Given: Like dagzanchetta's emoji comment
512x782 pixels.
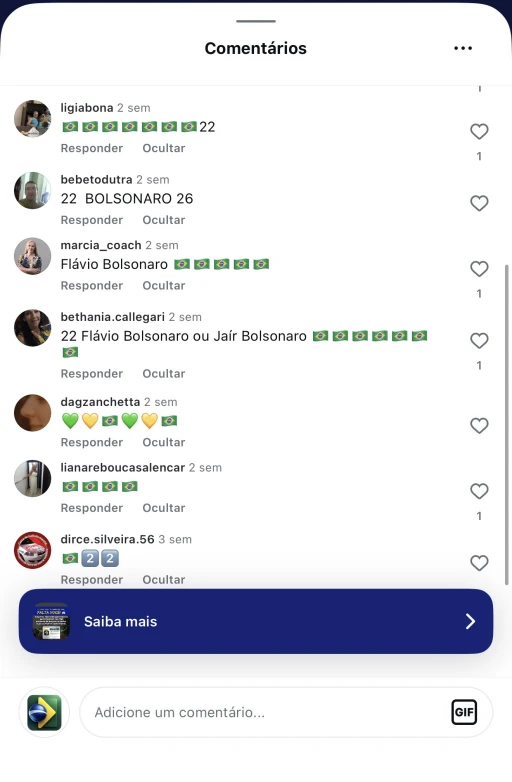Looking at the screenshot, I should tap(479, 426).
